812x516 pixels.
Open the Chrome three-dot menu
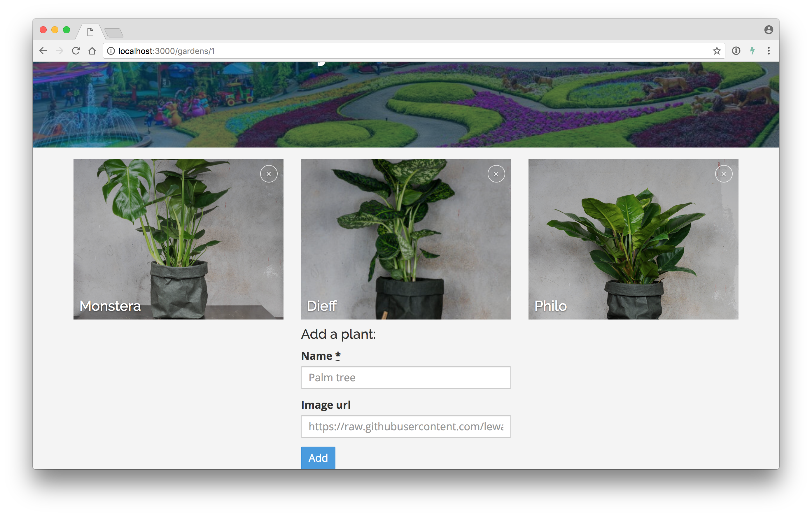769,51
